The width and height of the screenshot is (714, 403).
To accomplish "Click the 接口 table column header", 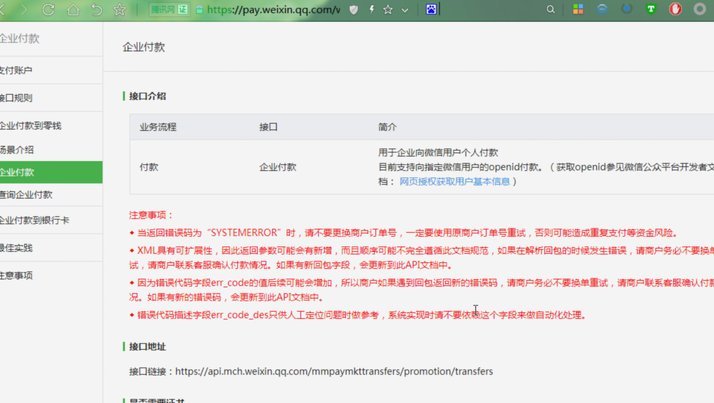I will tap(268, 127).
